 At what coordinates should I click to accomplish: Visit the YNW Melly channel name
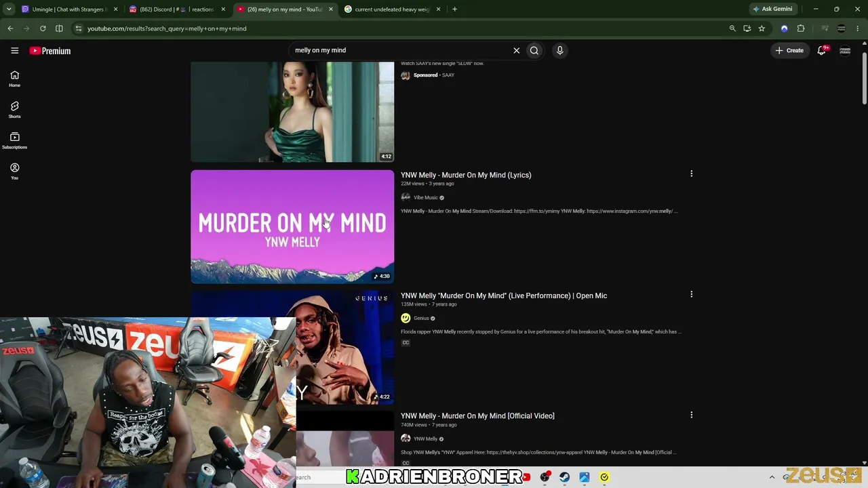[x=426, y=439]
